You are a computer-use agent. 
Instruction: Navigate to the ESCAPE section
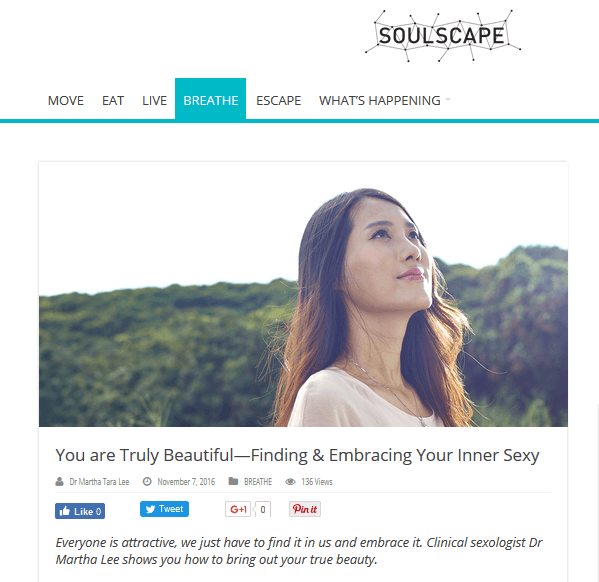278,101
